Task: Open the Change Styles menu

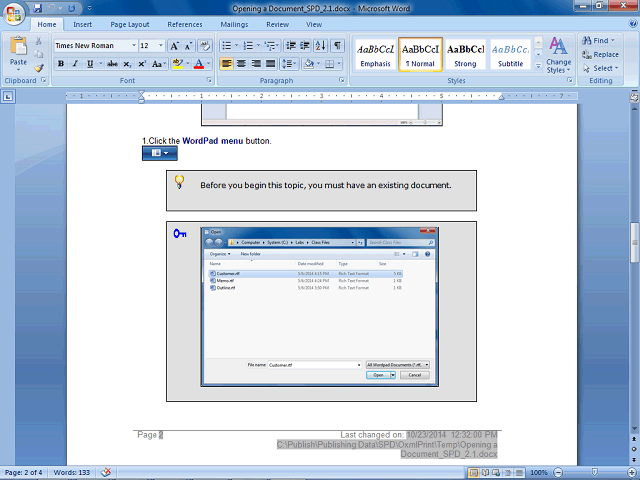Action: (x=558, y=55)
